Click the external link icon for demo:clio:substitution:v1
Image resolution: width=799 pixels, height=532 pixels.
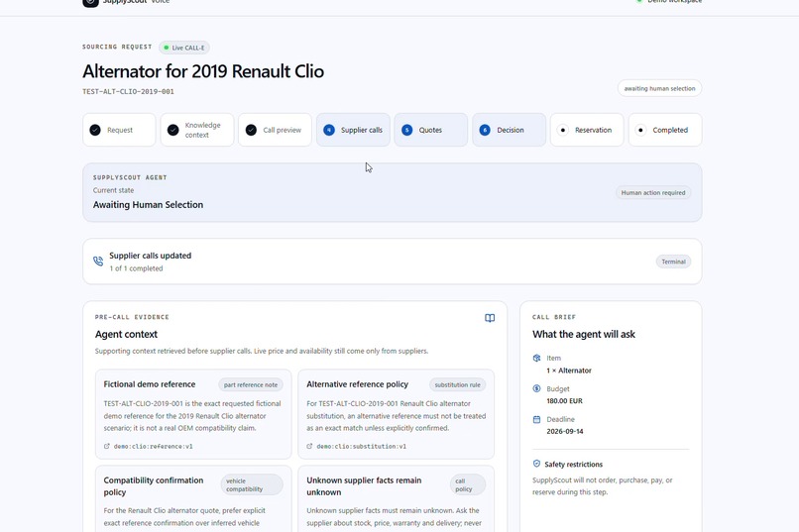[x=309, y=446]
